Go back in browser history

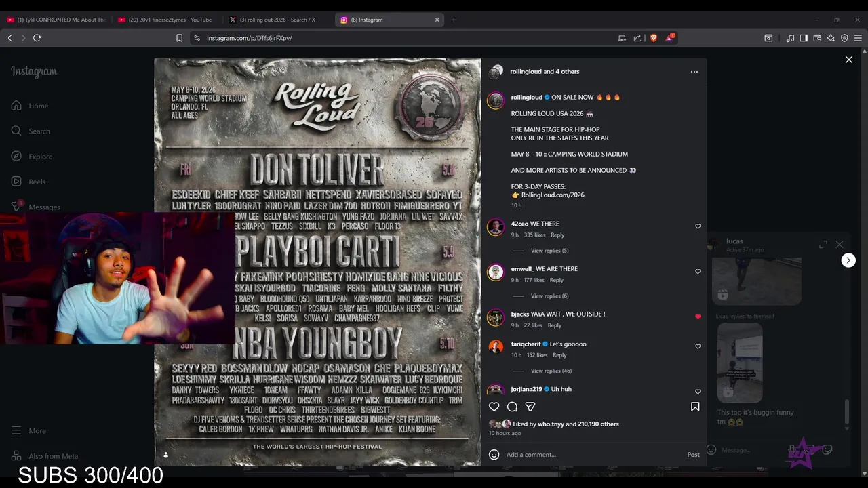pyautogui.click(x=9, y=38)
